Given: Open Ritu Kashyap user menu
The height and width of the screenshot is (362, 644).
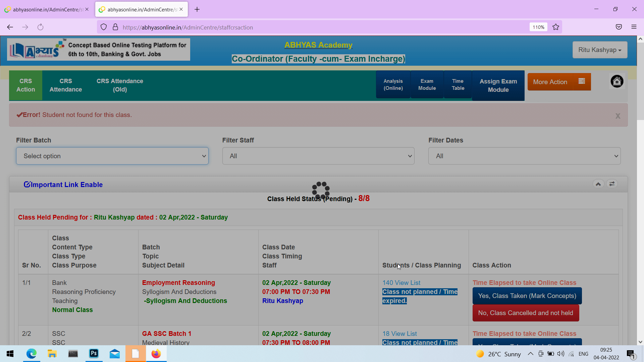Looking at the screenshot, I should [x=599, y=50].
